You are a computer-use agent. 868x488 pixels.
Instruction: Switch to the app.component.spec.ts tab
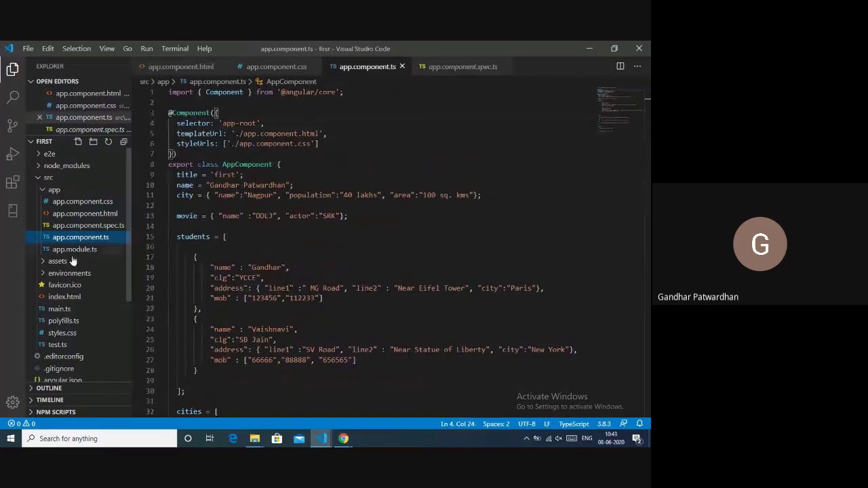[x=462, y=66]
